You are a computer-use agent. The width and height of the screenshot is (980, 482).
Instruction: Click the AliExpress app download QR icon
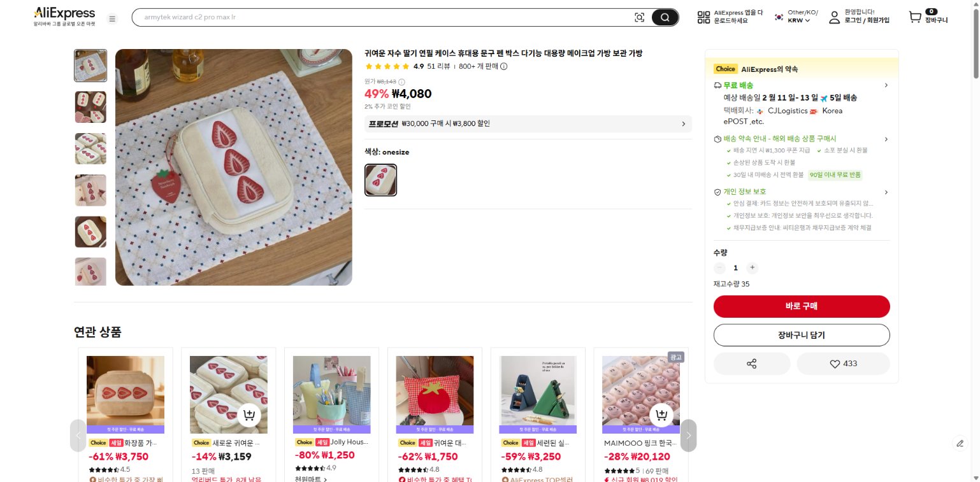tap(702, 17)
